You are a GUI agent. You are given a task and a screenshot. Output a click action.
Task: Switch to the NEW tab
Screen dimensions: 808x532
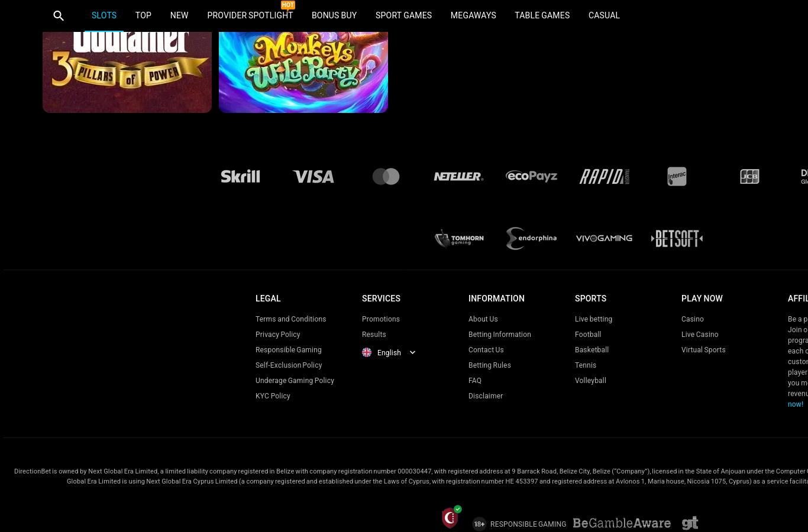[179, 15]
